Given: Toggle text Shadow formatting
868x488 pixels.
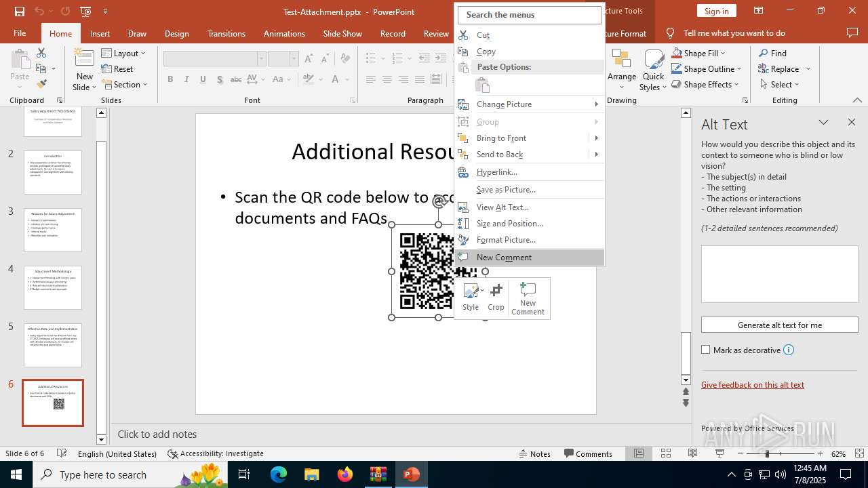Looking at the screenshot, I should click(x=220, y=79).
